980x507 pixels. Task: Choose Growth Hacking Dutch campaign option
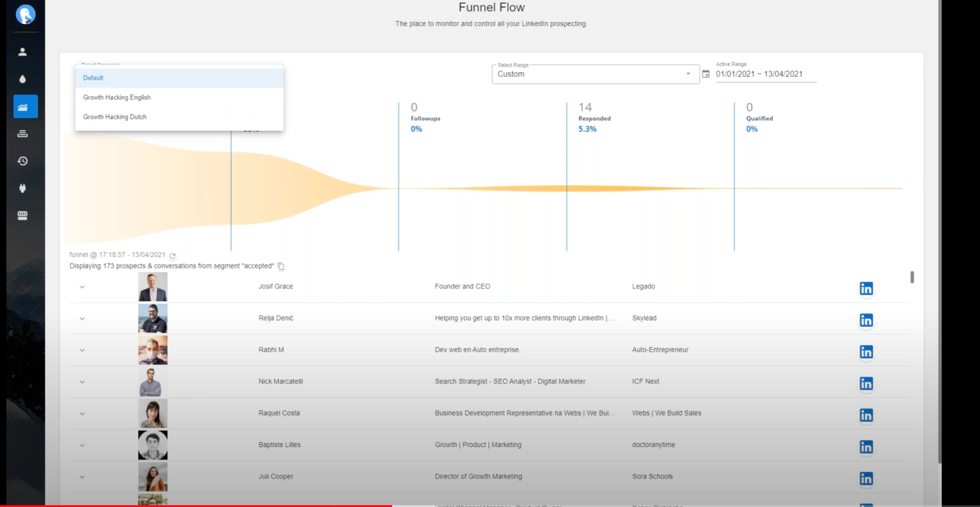[115, 117]
